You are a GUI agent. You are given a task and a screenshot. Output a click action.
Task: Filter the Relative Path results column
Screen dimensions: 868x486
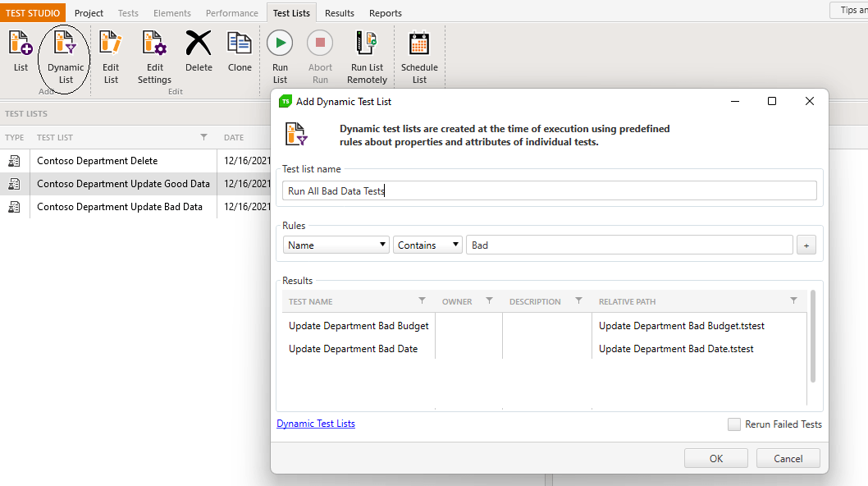point(793,300)
